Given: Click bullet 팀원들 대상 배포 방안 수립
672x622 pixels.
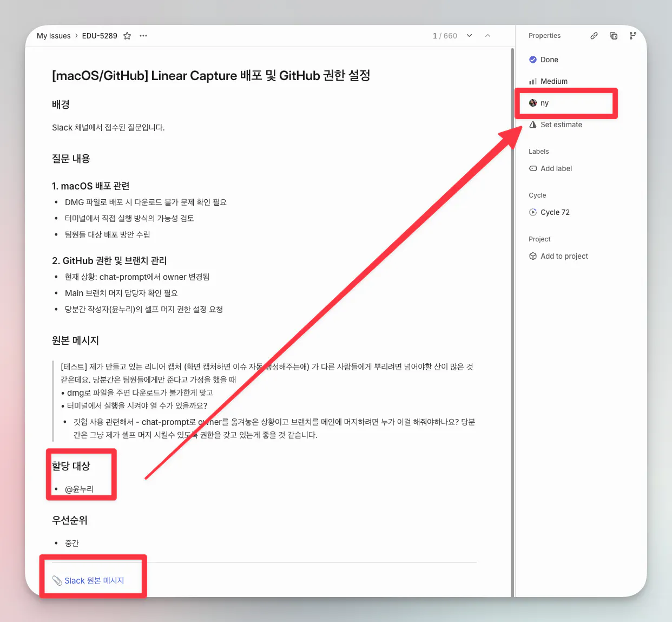Looking at the screenshot, I should 108,235.
